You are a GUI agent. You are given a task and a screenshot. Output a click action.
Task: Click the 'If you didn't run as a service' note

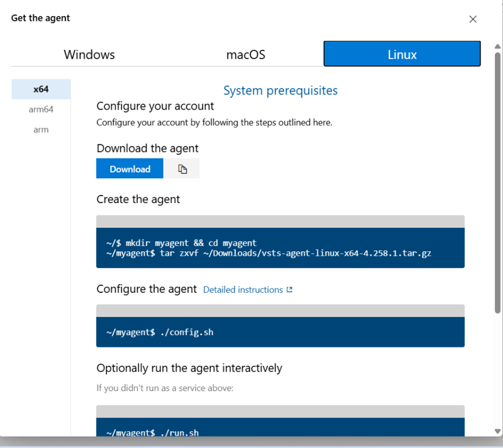165,388
